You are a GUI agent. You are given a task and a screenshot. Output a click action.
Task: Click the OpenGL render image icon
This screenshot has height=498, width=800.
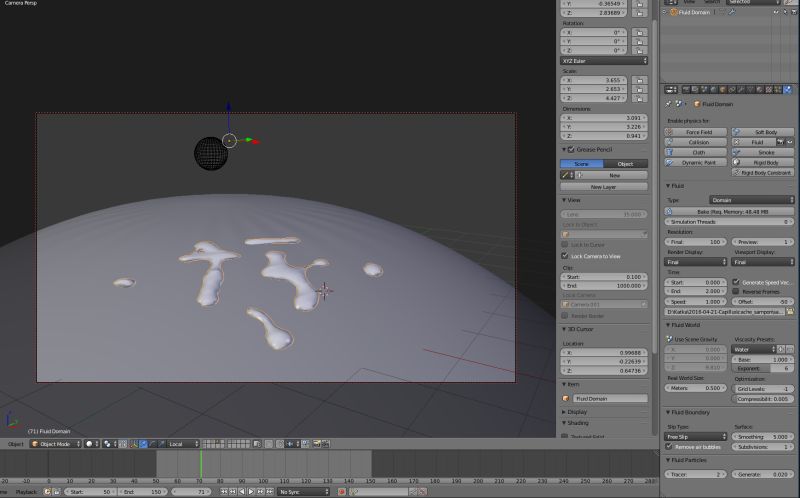(x=317, y=444)
